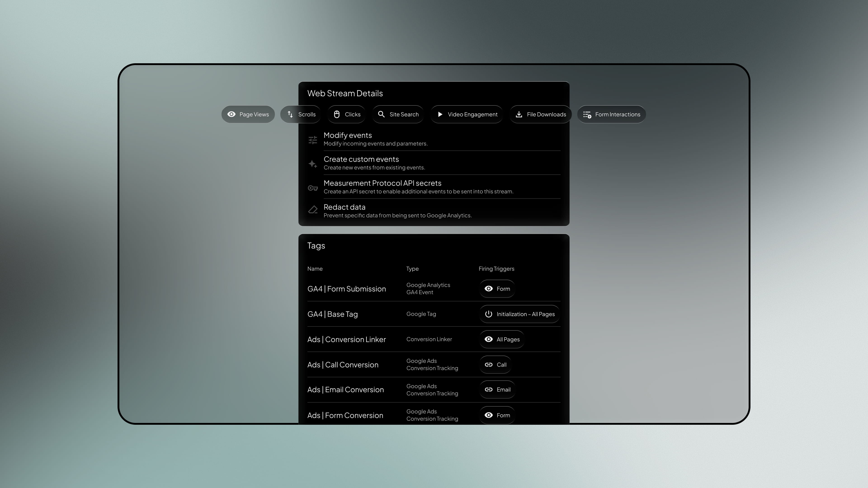Screen dimensions: 868x488
Task: Click the Conversion Linker type cell
Action: coord(429,339)
